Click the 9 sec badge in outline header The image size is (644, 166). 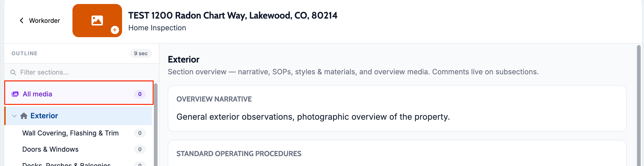140,53
